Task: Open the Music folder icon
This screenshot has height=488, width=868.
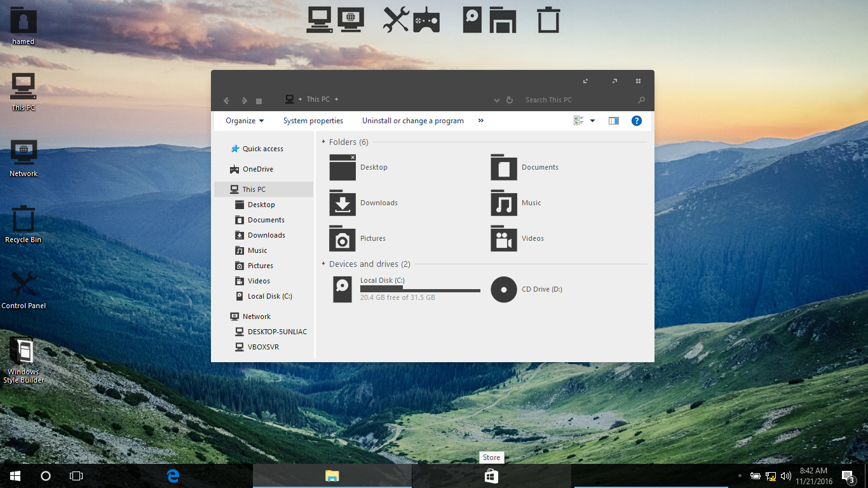Action: click(x=504, y=203)
